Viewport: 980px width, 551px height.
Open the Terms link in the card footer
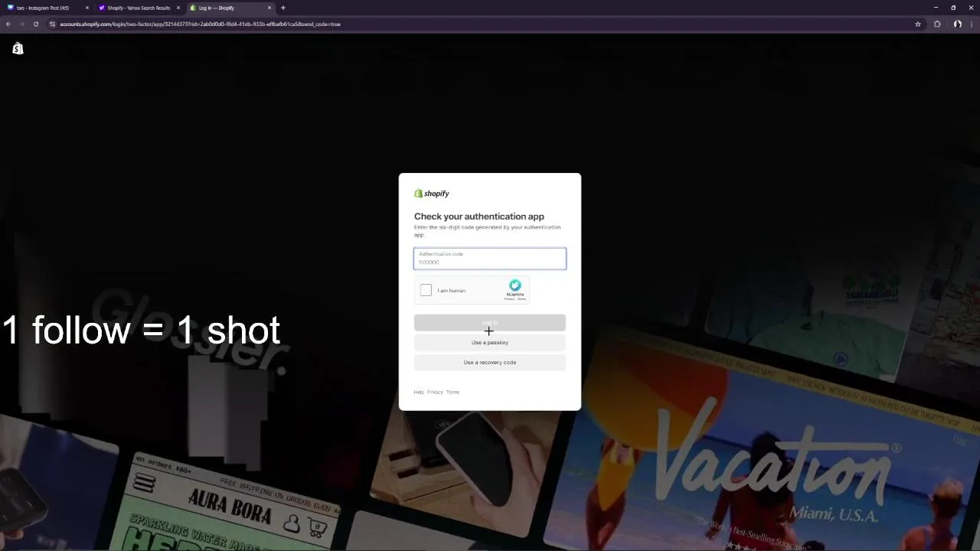pyautogui.click(x=452, y=392)
